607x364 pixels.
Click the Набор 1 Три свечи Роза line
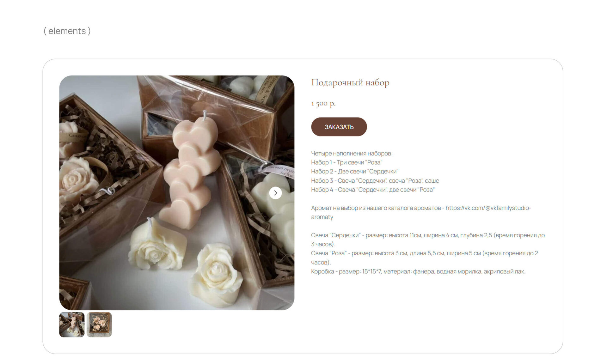pos(347,162)
